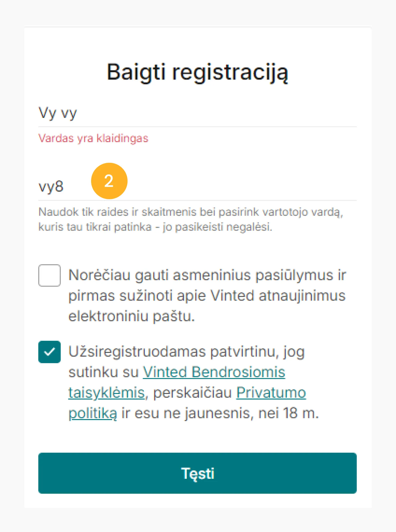
Task: Click the 'ir esu ne jaunesnis, nei 18 m.' text
Action: coord(220,413)
